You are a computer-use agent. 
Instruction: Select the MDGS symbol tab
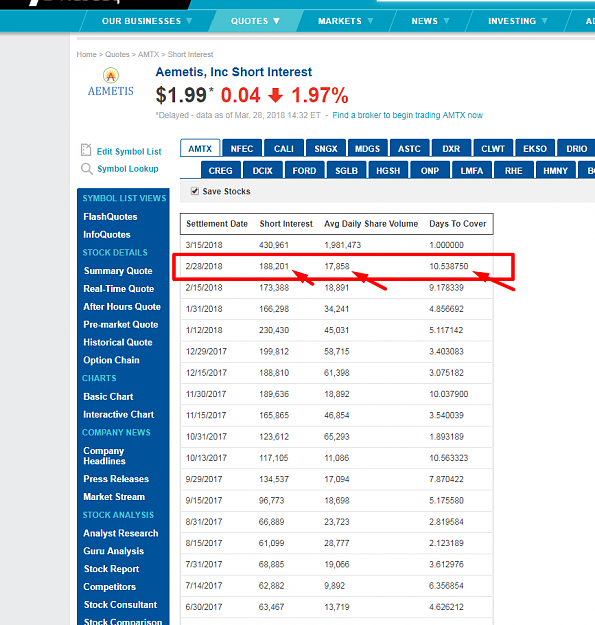367,149
